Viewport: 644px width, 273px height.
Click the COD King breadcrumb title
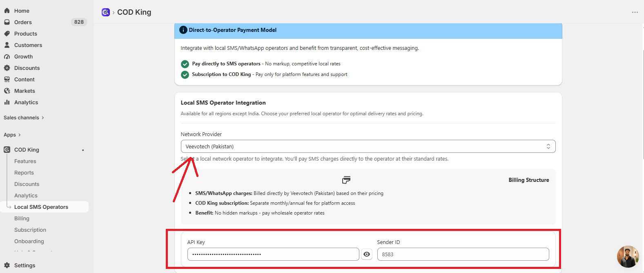coord(134,12)
